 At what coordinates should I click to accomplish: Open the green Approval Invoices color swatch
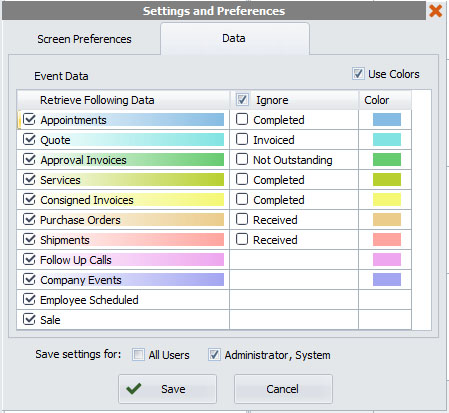(387, 159)
